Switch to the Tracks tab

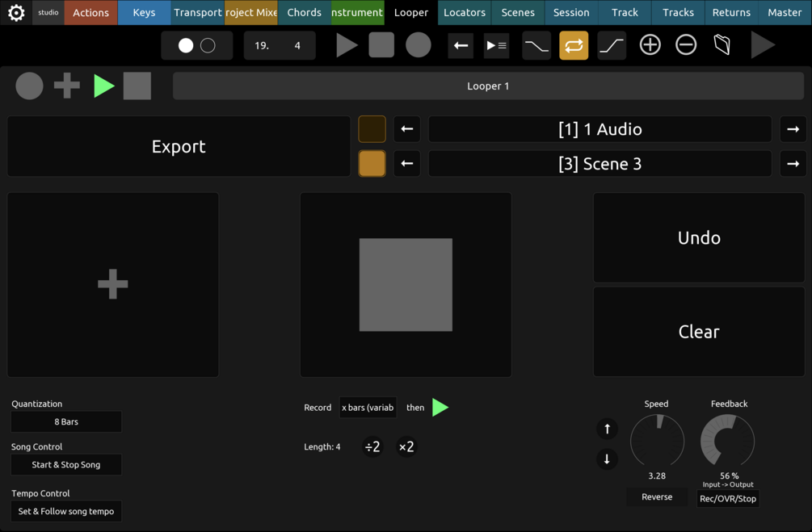678,12
